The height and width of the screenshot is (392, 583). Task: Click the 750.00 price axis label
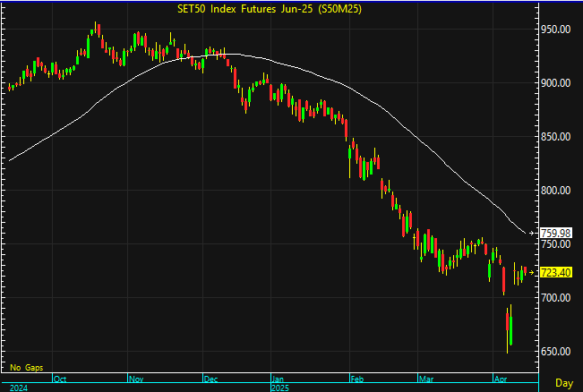click(x=555, y=244)
